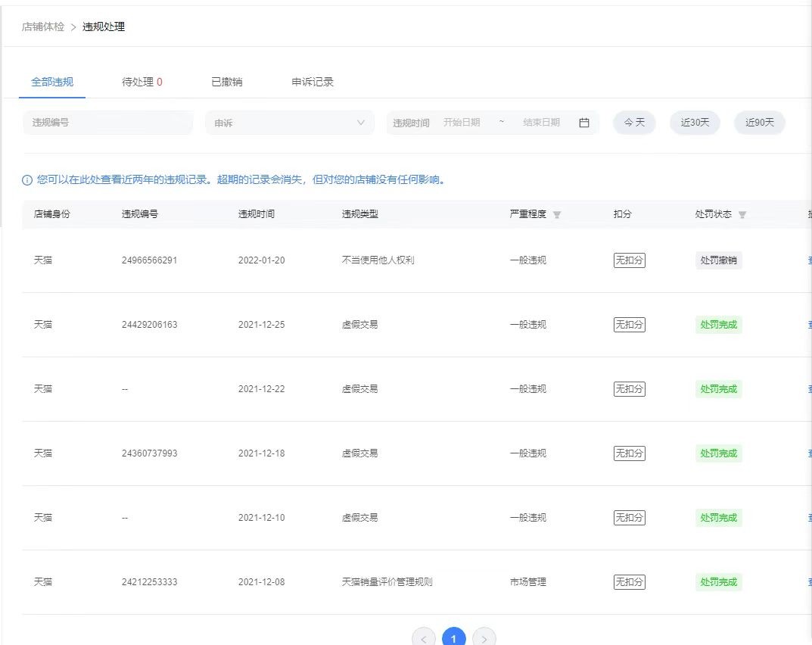
Task: Click the 开始日期 date field
Action: click(462, 123)
